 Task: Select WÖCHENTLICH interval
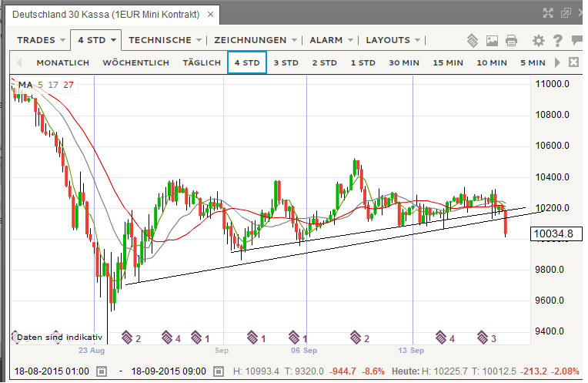point(135,62)
